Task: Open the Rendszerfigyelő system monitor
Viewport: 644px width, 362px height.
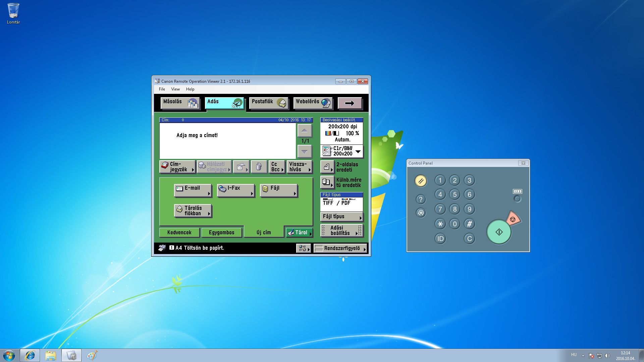Action: coord(340,248)
